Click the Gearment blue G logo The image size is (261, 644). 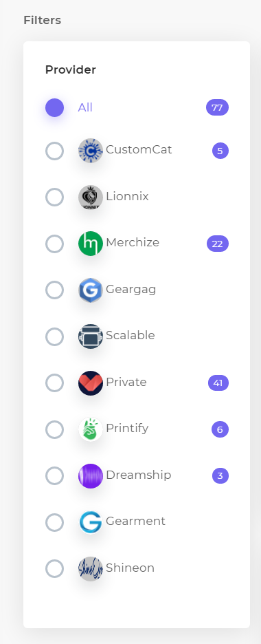pos(91,522)
